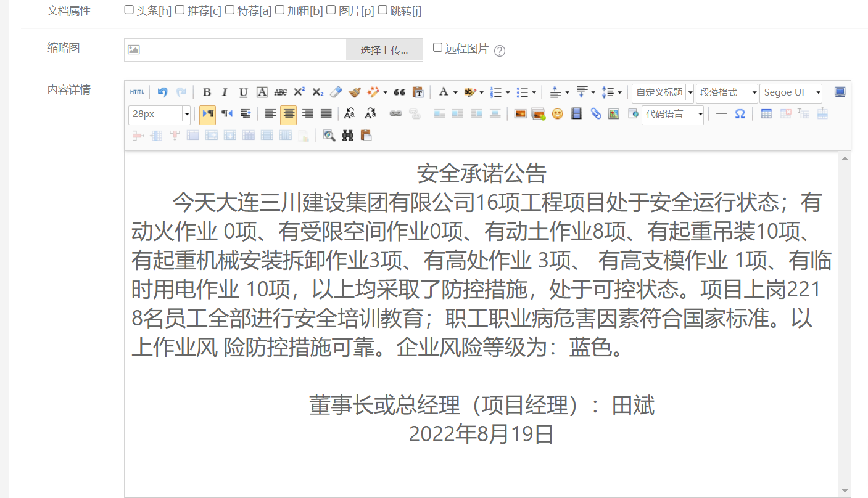Check the 推荐[c] attribute
This screenshot has height=498, width=868.
(x=180, y=10)
